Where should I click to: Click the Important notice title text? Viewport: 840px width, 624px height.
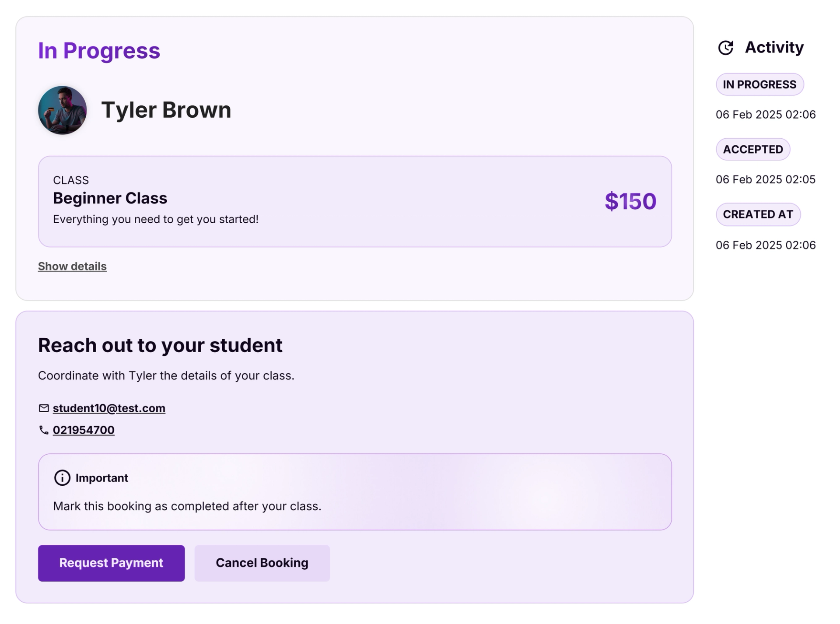click(x=101, y=478)
